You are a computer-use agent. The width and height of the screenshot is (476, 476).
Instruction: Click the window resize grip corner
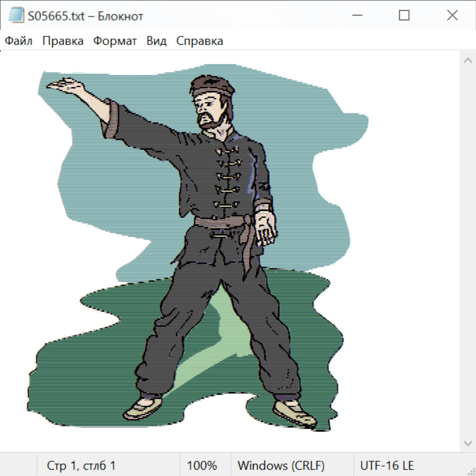[472, 472]
